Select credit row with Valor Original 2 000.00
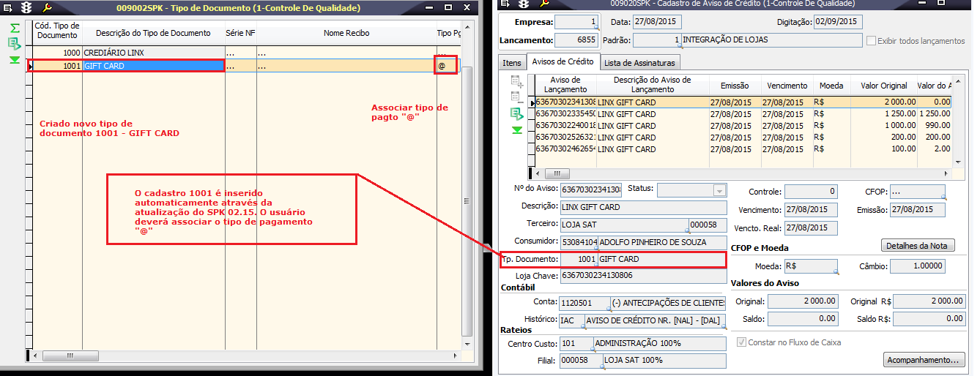980x376 pixels. coord(743,102)
